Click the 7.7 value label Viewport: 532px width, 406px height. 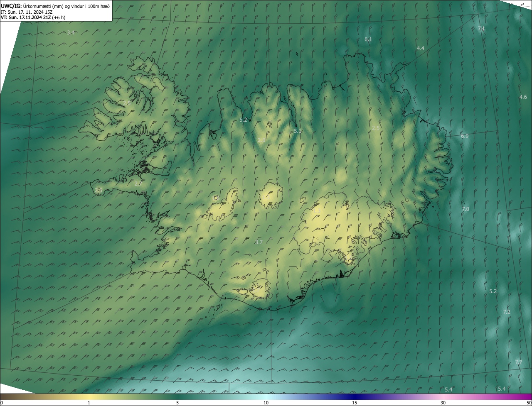click(x=518, y=362)
